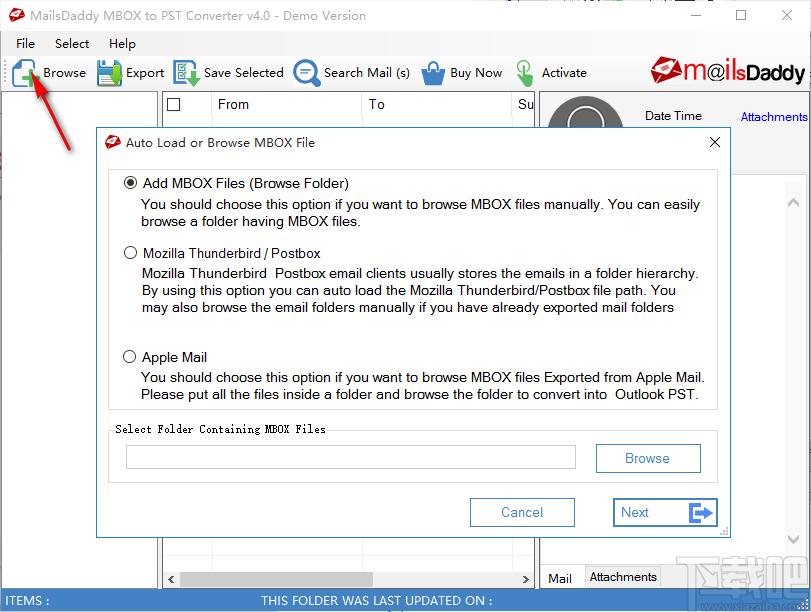Click the Browse label in the toolbar
Image resolution: width=811 pixels, height=612 pixels.
[x=65, y=72]
